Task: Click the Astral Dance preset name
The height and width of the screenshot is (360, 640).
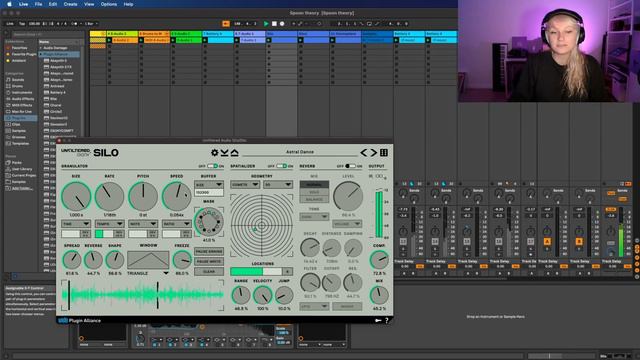Action: pos(300,152)
